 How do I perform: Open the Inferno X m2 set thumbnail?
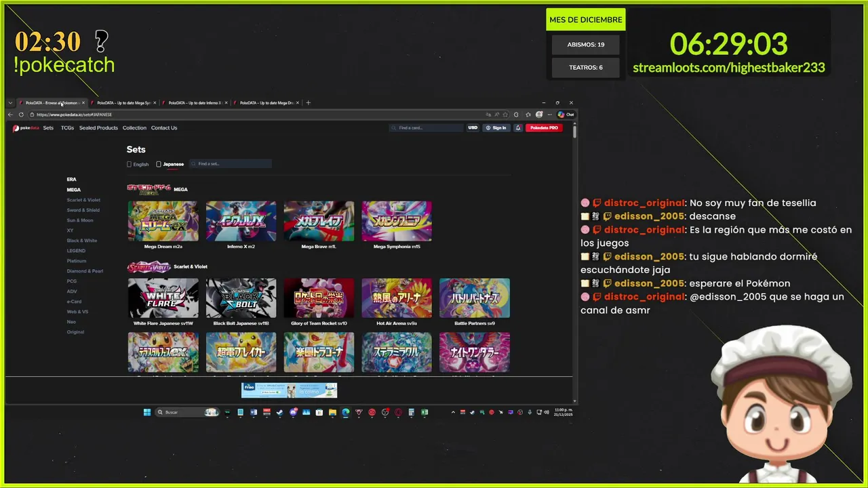click(241, 221)
